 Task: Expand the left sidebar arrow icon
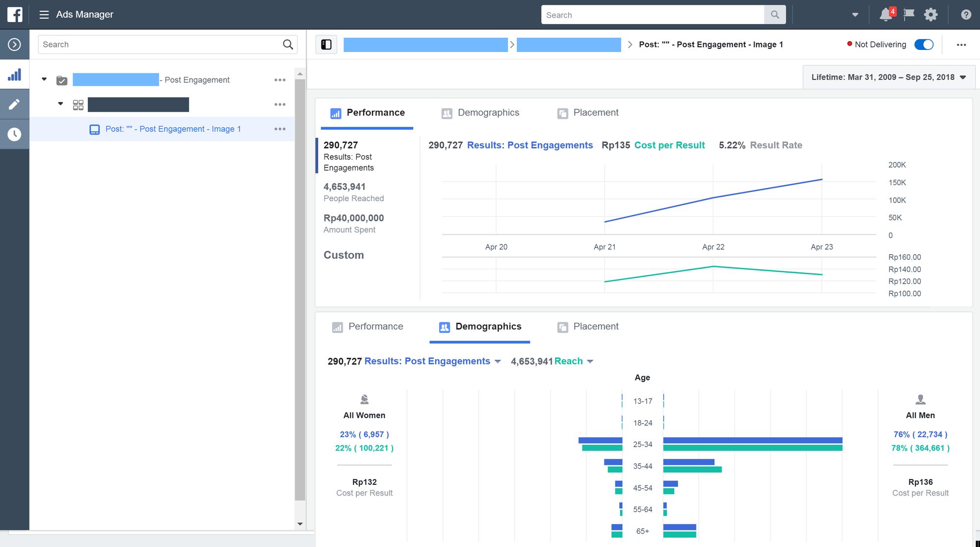click(15, 45)
